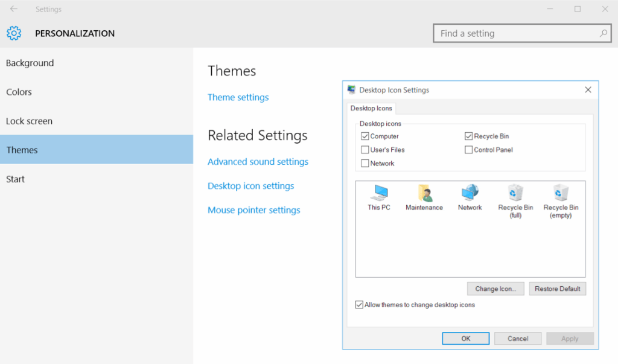Switch to the Desktop Icons tab
618x364 pixels.
tap(371, 108)
